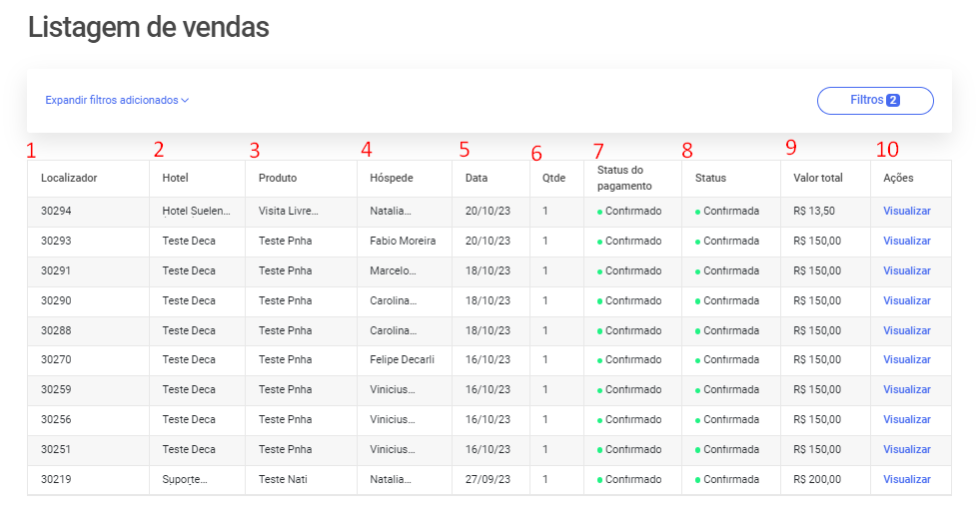Click guest name Felipe Decarli
This screenshot has height=514, width=980.
point(402,359)
